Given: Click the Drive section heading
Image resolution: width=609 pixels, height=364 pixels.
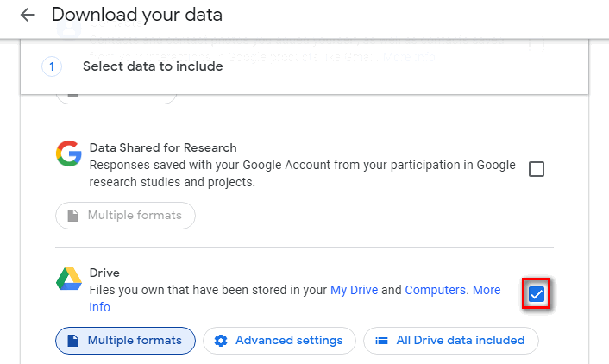Looking at the screenshot, I should click(104, 273).
